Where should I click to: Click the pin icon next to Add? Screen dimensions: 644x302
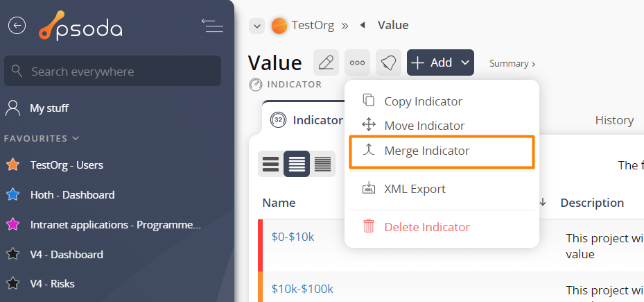(x=389, y=62)
